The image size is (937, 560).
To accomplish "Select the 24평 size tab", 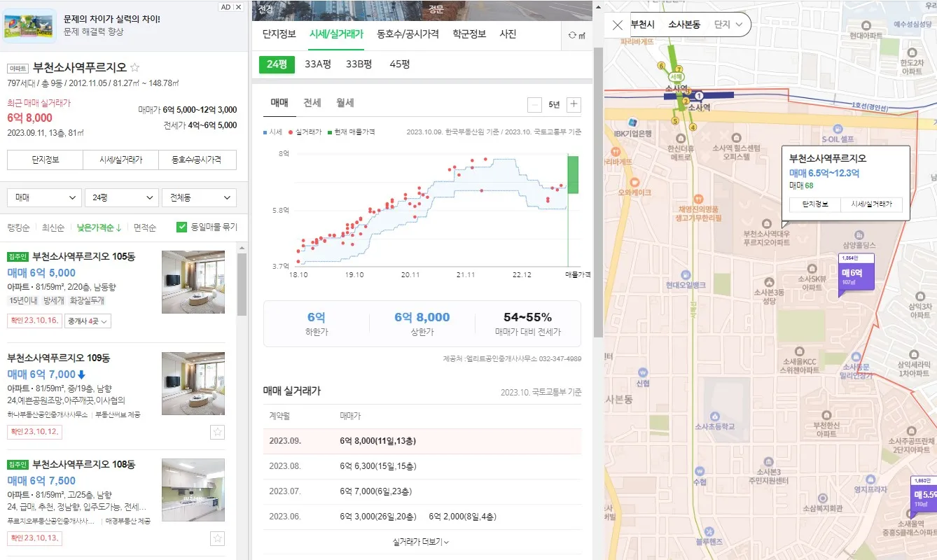I will coord(277,64).
